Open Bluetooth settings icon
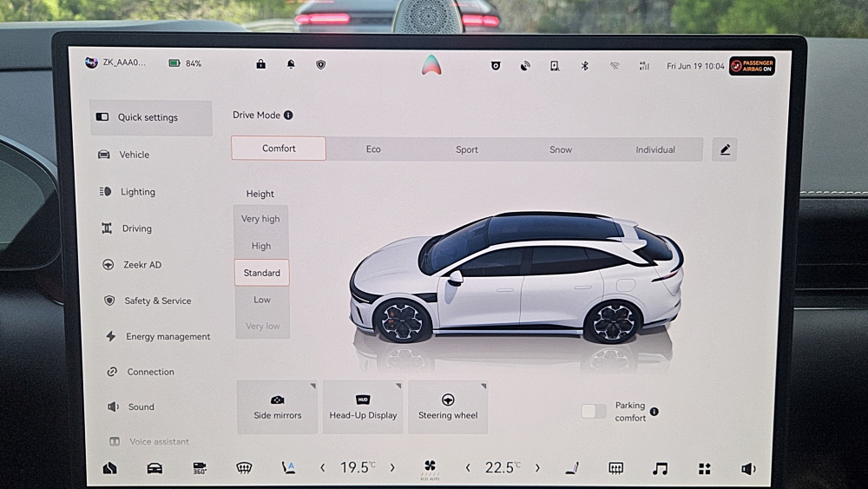 click(584, 66)
